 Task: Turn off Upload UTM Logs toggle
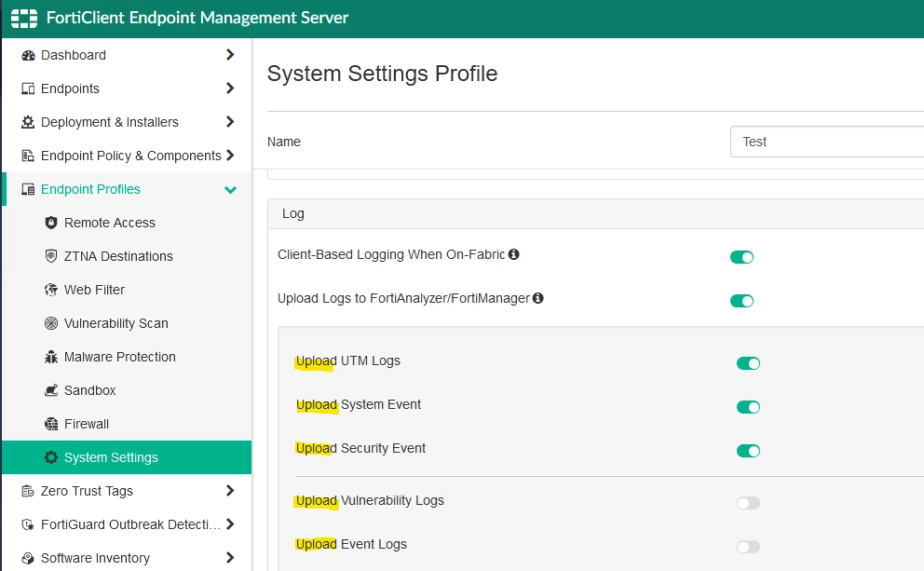[748, 363]
